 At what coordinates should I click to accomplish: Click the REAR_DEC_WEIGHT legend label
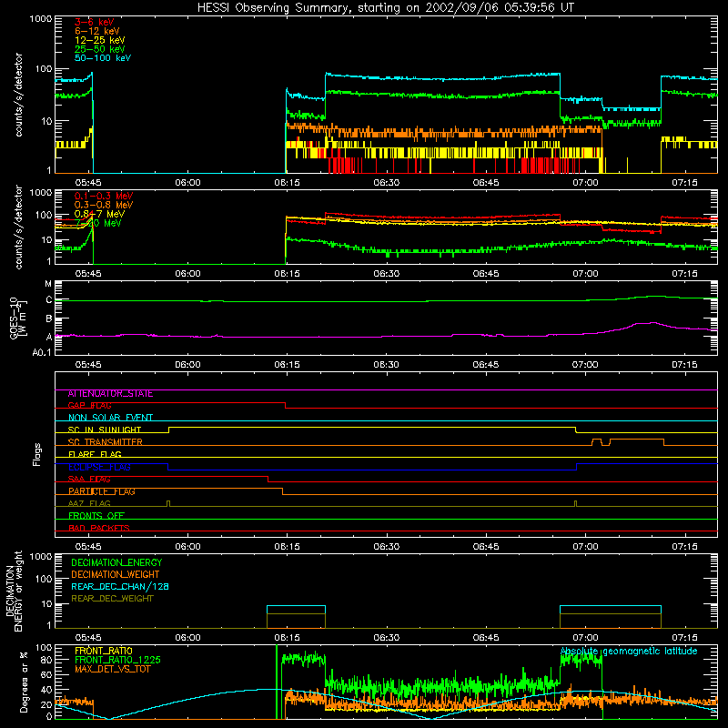[112, 599]
